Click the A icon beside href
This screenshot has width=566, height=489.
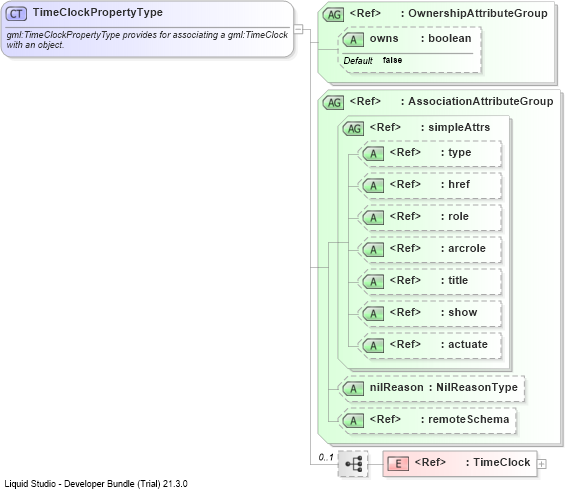pyautogui.click(x=373, y=186)
